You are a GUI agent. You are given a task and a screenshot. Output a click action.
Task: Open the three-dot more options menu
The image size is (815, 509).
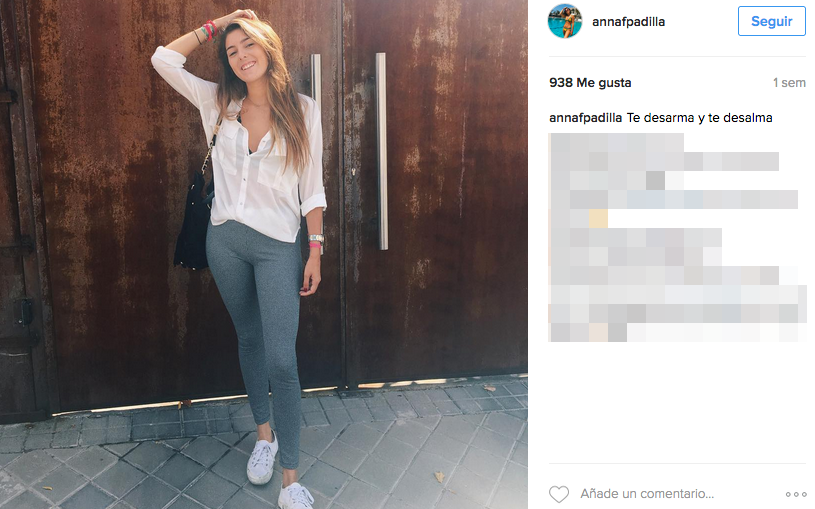[796, 494]
